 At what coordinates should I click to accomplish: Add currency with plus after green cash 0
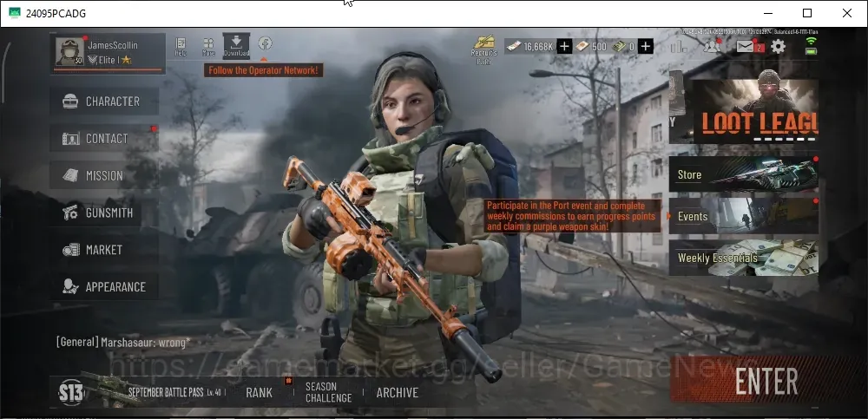pos(645,47)
